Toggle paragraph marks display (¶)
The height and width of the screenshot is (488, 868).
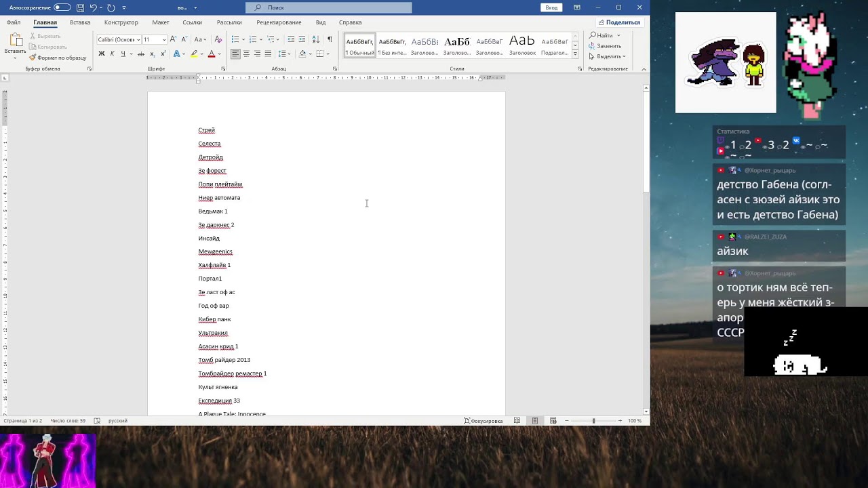(x=330, y=39)
